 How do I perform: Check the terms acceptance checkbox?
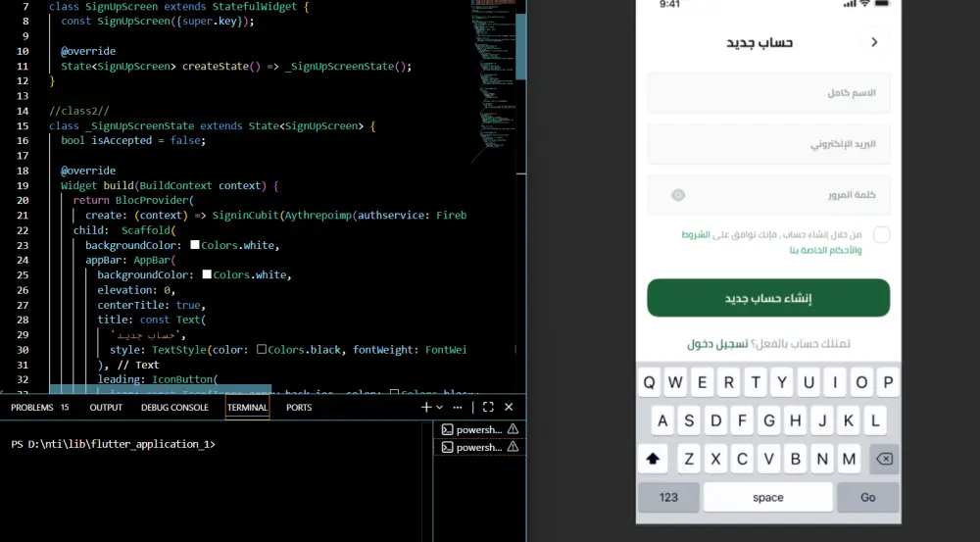coord(881,235)
